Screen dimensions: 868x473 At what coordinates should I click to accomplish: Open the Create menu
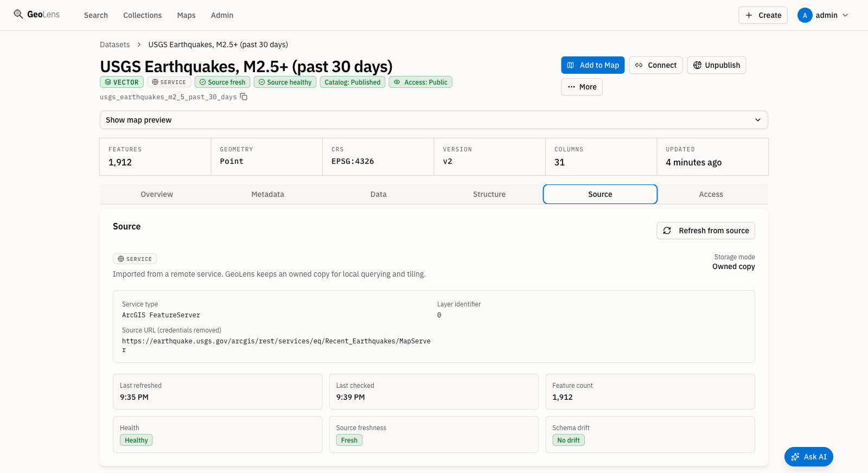point(763,15)
